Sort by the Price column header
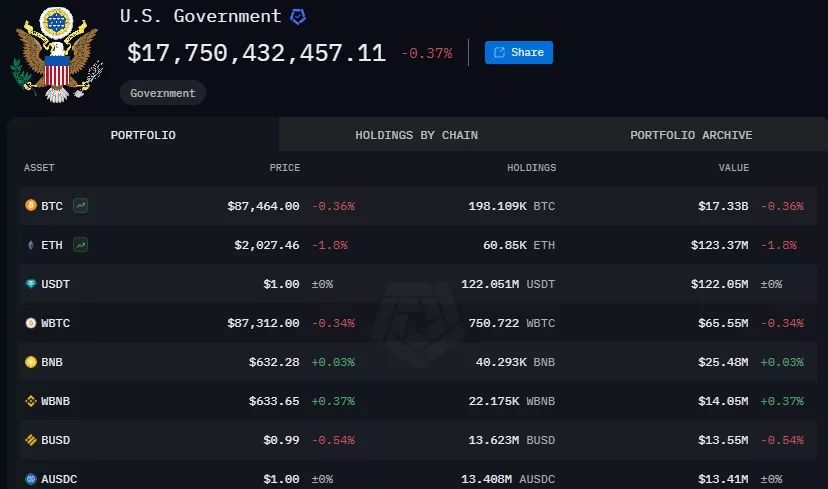Viewport: 828px width, 489px height. 285,167
